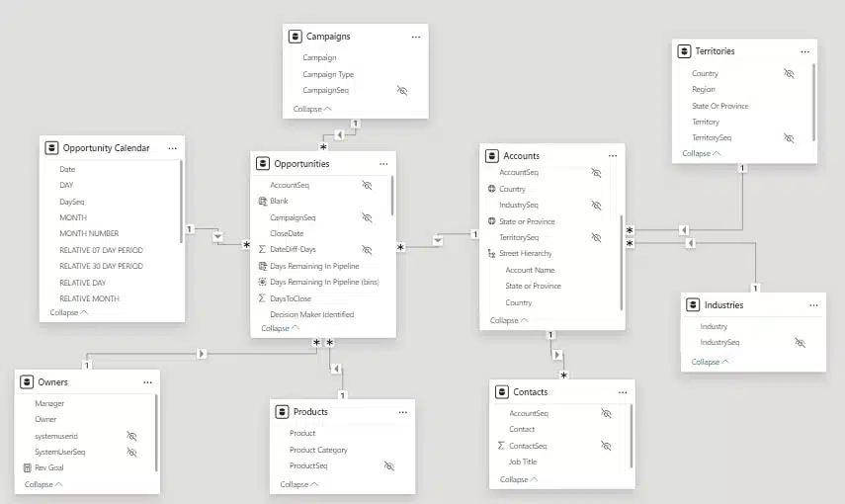Click the Campaigns table database icon

tap(295, 37)
